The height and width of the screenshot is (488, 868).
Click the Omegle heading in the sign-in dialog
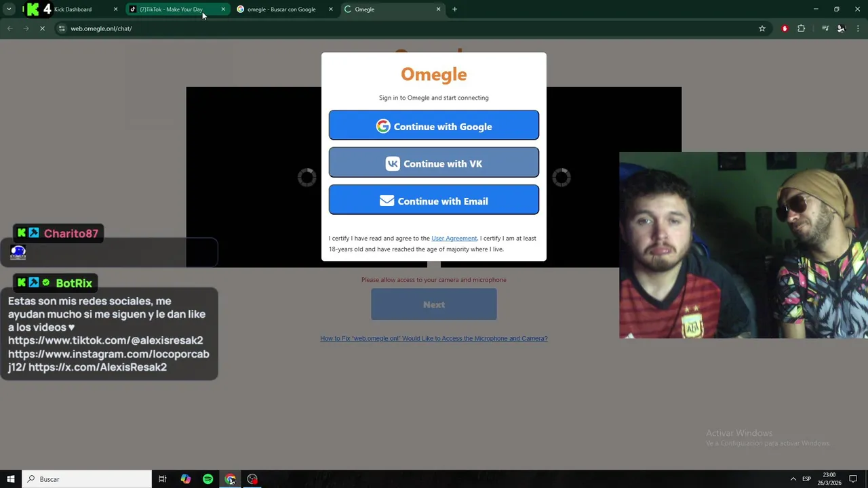click(434, 74)
